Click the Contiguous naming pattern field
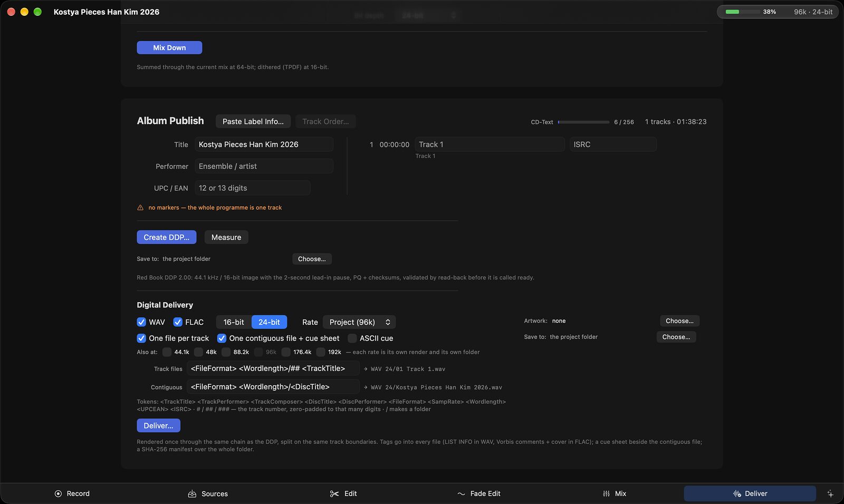The height and width of the screenshot is (504, 844). (273, 387)
